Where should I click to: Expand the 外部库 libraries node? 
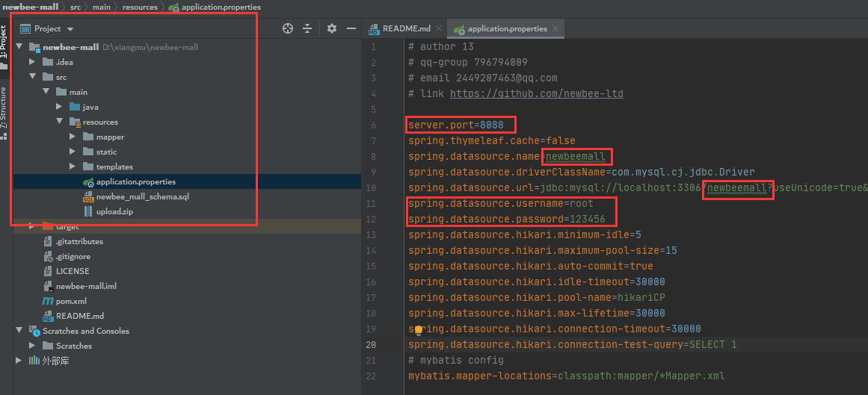point(20,361)
